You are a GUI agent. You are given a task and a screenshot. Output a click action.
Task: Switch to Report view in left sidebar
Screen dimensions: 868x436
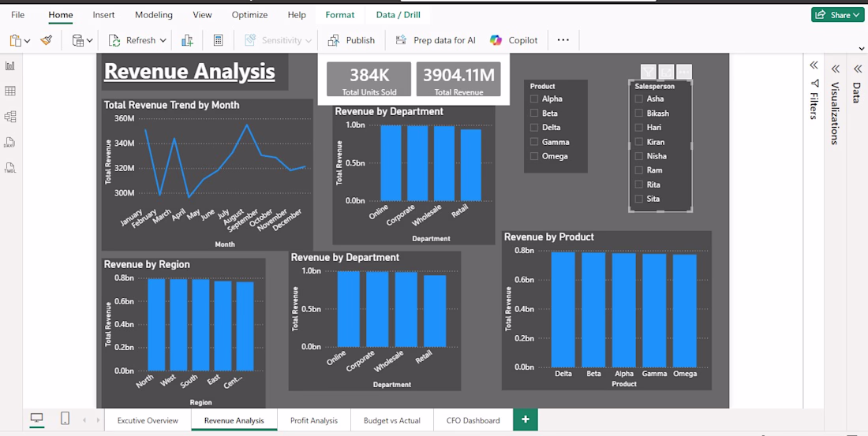pos(10,66)
